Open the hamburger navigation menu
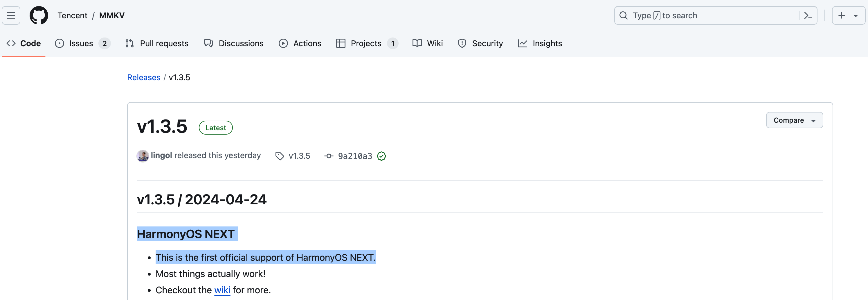The width and height of the screenshot is (868, 300). pyautogui.click(x=11, y=15)
